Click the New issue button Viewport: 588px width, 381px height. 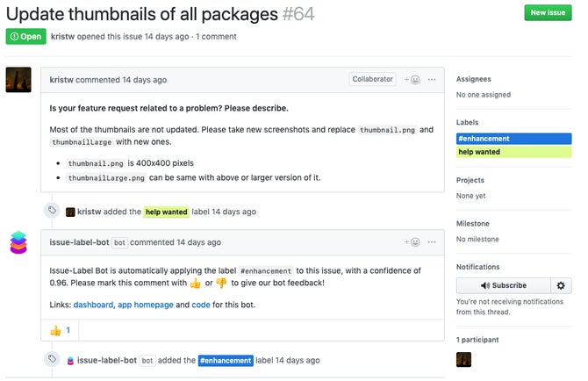coord(548,13)
